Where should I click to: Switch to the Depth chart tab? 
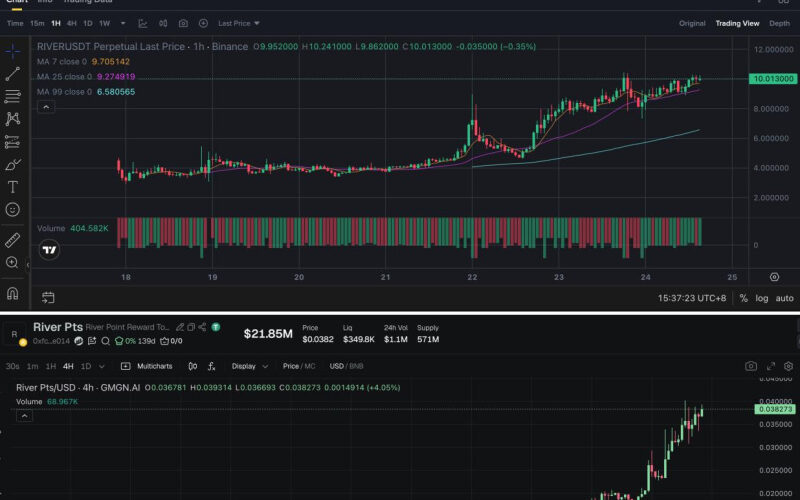pos(778,23)
